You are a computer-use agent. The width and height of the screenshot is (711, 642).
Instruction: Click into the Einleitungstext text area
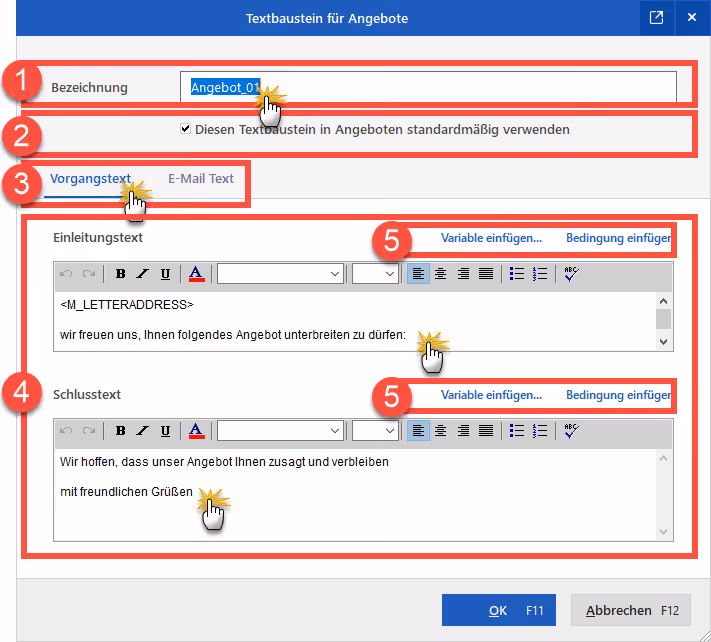click(355, 321)
